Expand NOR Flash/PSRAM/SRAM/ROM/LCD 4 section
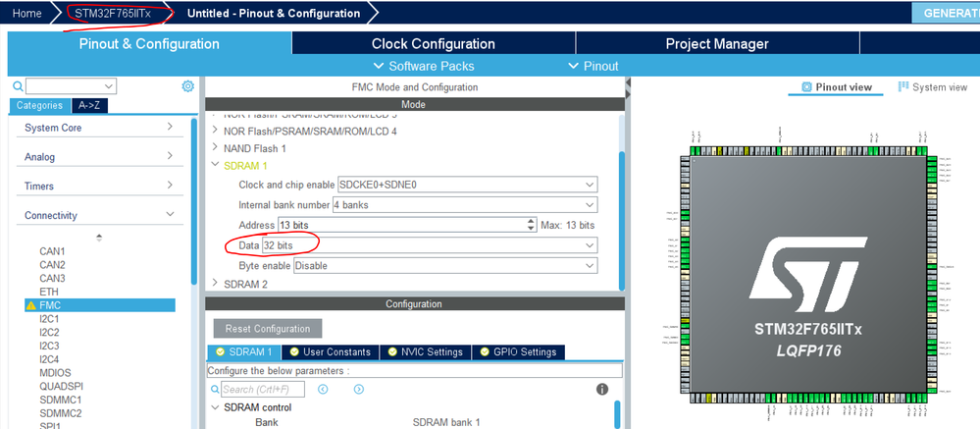The width and height of the screenshot is (980, 429). (216, 131)
